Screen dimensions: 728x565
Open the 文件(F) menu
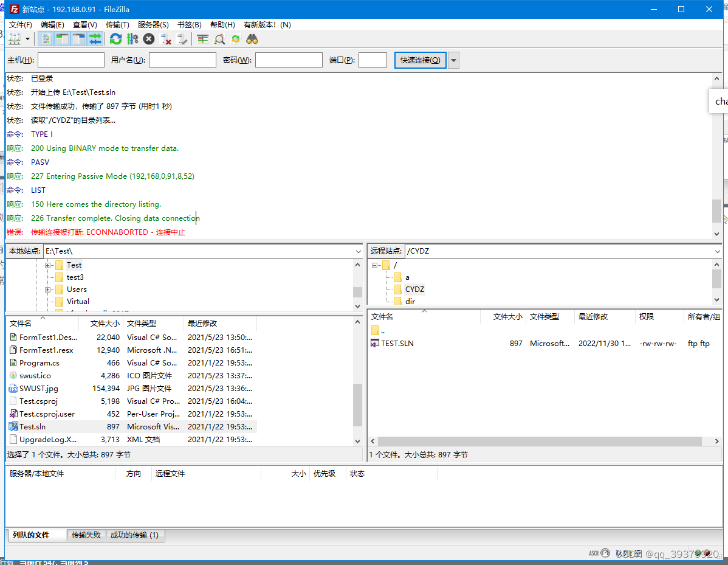(21, 24)
